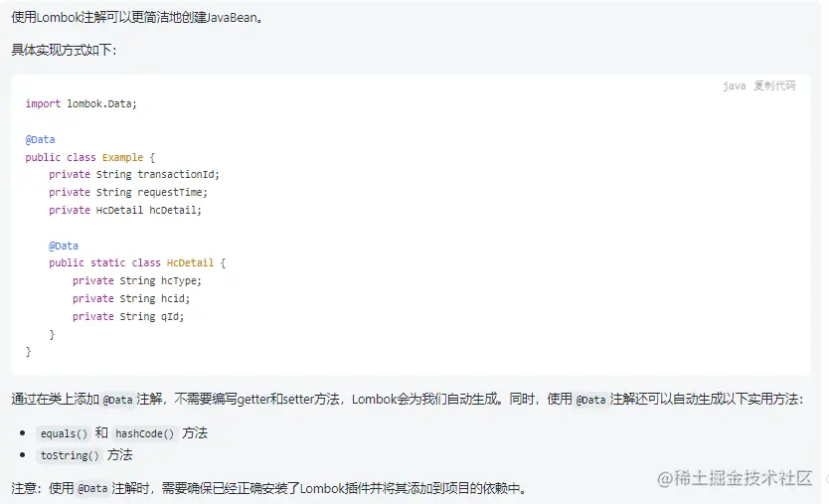Click the paragraph beginning "通过在类上添加"

pos(408,400)
